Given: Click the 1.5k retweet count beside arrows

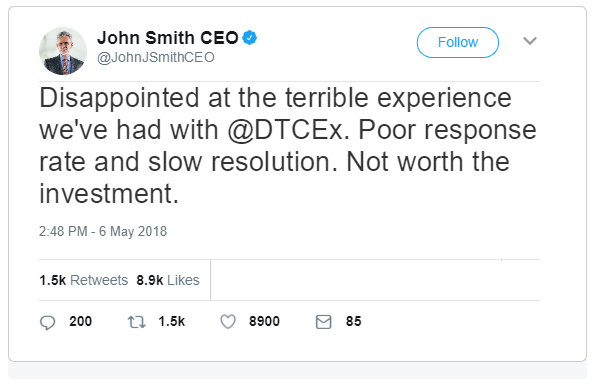Looking at the screenshot, I should pos(171,321).
